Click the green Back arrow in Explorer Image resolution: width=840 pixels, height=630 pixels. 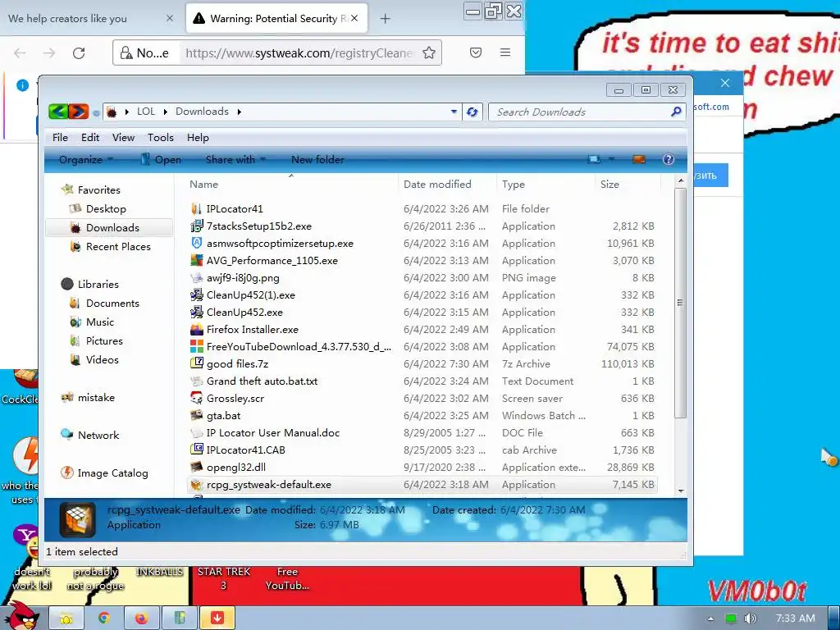point(58,112)
